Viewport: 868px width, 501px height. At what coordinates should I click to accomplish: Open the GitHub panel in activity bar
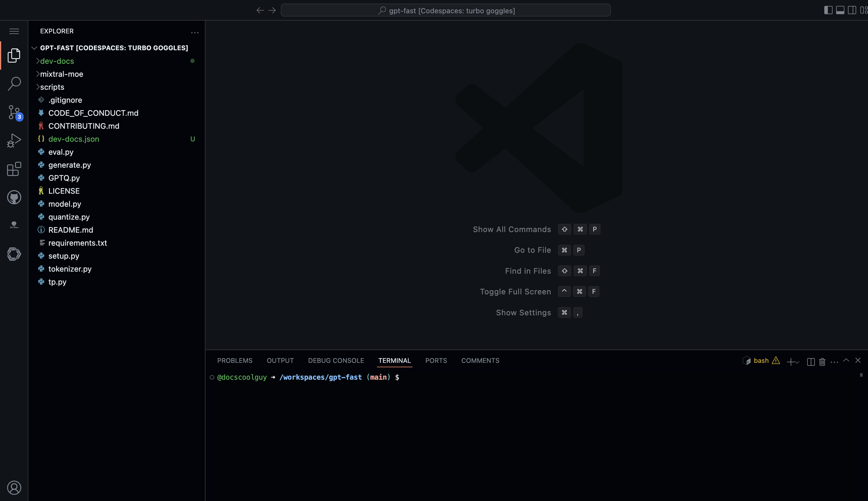click(14, 198)
